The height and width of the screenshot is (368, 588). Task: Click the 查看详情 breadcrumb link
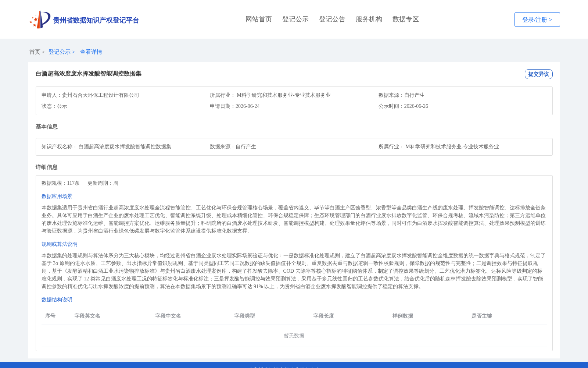coord(91,52)
